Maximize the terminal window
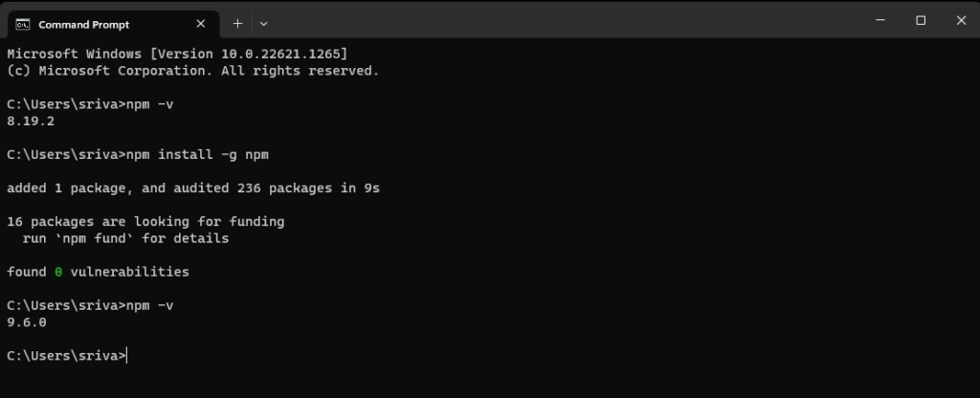This screenshot has height=398, width=980. (920, 20)
